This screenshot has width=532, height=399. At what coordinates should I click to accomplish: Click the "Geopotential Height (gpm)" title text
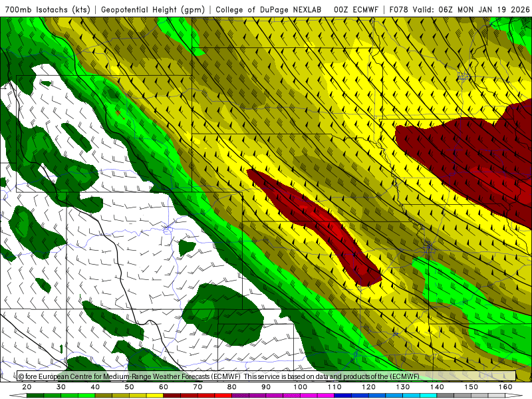pos(153,9)
